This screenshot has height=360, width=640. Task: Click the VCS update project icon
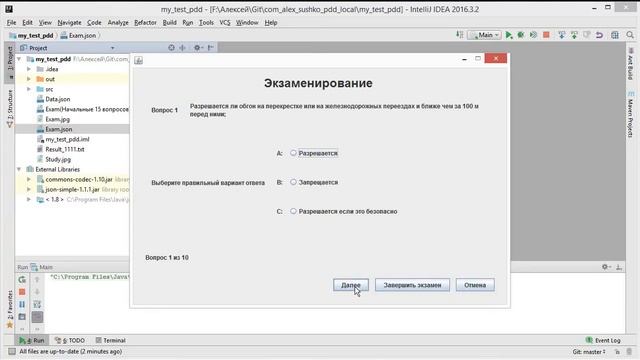(x=562, y=35)
